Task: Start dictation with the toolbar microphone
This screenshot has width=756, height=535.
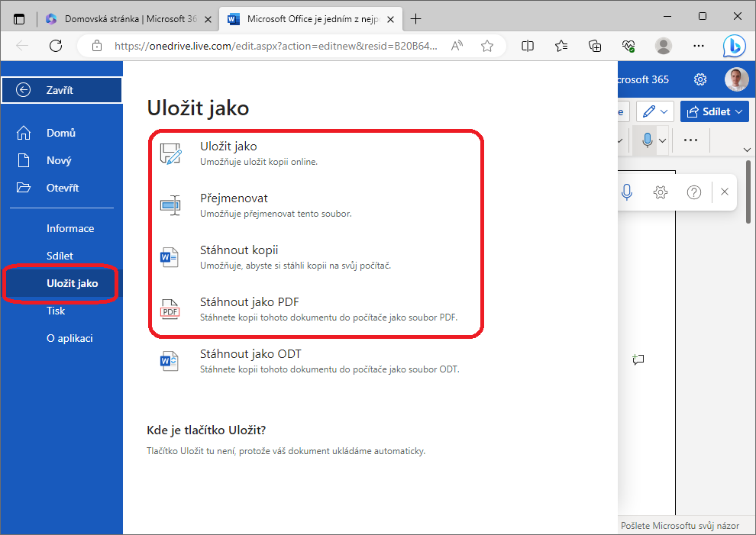Action: pos(647,140)
